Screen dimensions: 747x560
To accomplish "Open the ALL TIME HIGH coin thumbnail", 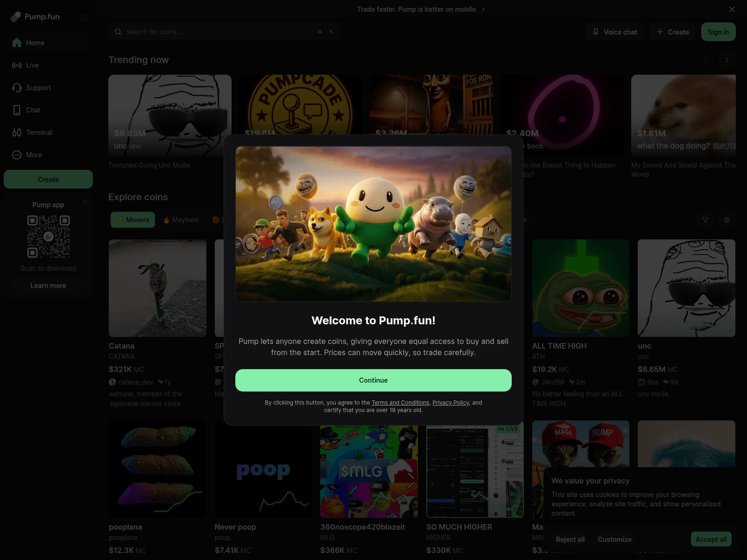I will pyautogui.click(x=580, y=288).
